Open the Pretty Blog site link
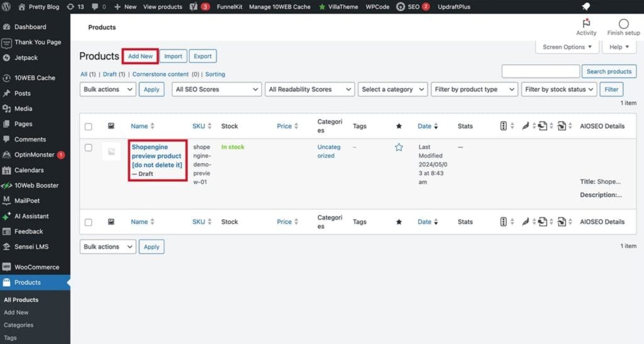The height and width of the screenshot is (344, 644). 38,6
